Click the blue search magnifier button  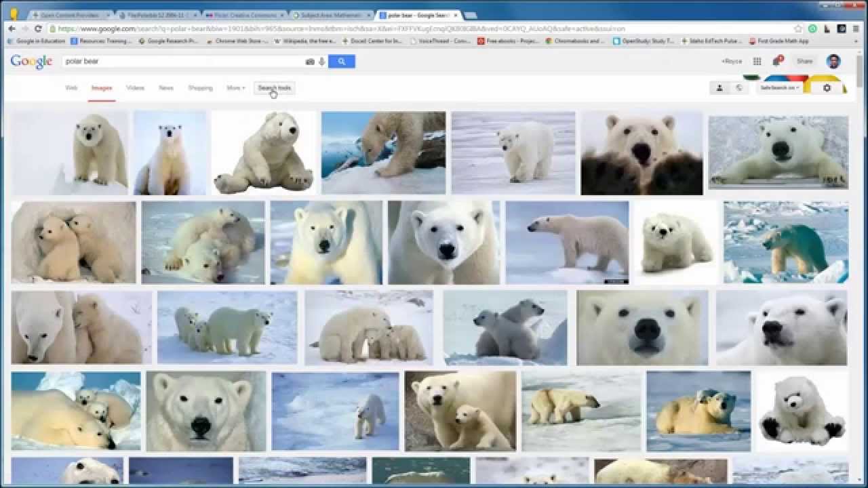[342, 62]
